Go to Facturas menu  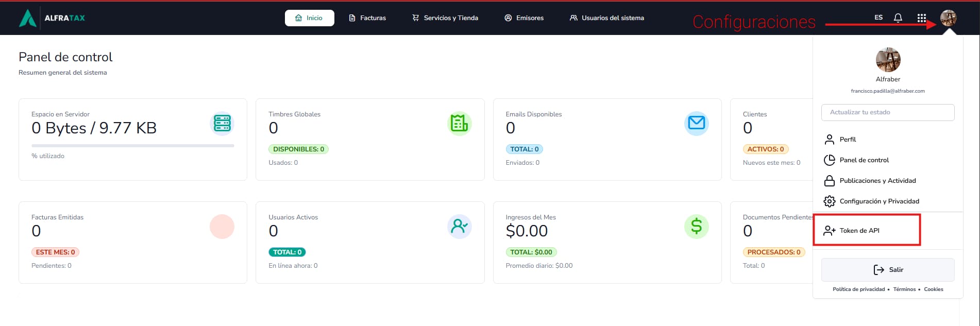pyautogui.click(x=367, y=18)
